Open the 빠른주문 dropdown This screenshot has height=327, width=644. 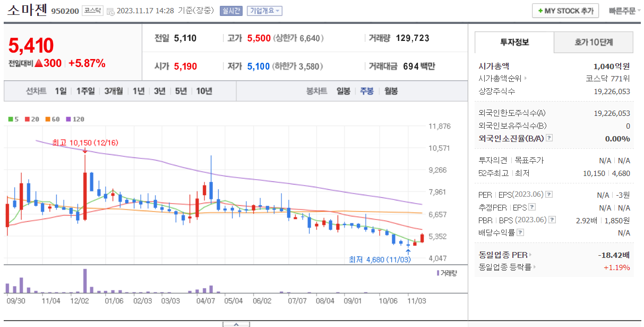(625, 11)
